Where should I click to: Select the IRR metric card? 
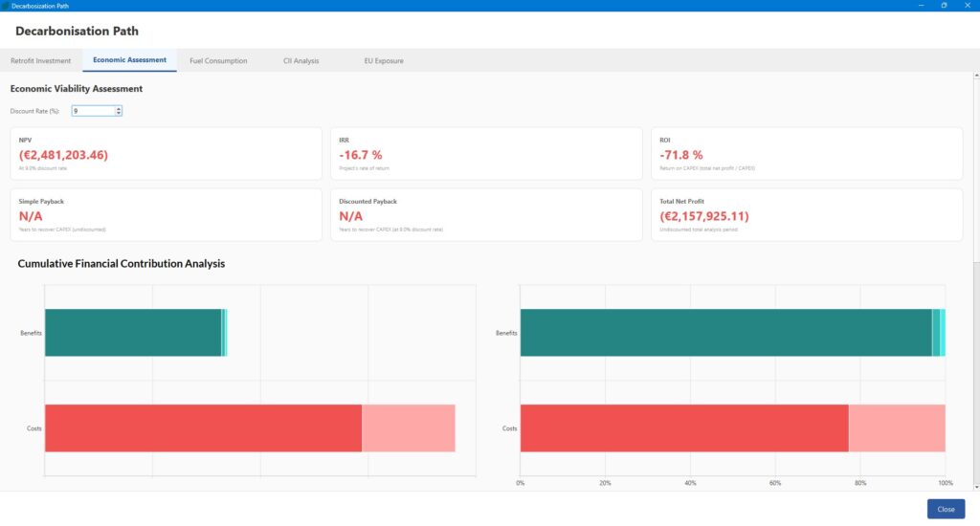486,153
